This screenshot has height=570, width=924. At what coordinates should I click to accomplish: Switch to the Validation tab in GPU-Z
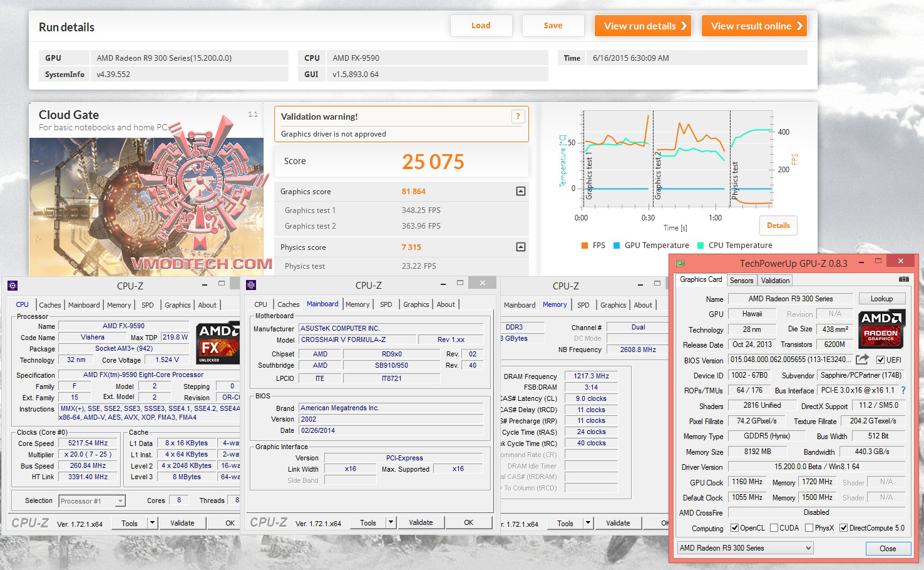coord(775,281)
